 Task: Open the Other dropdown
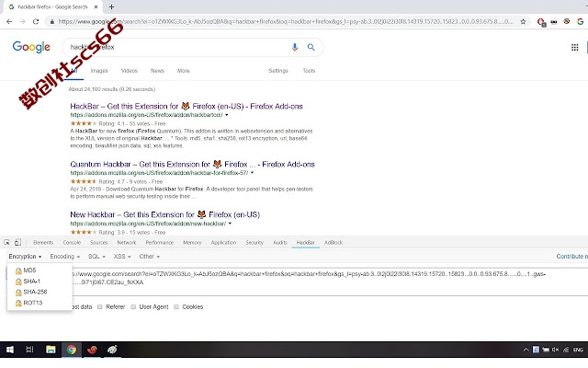149,257
